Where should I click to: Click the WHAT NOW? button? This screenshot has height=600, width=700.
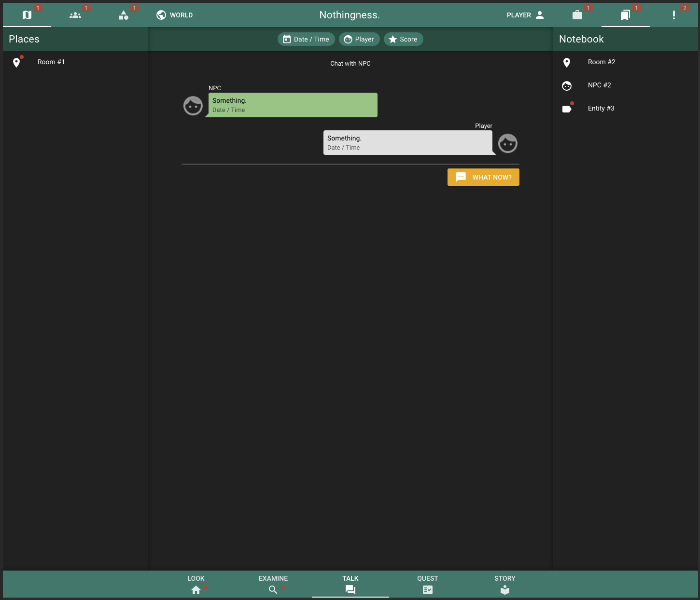pyautogui.click(x=483, y=177)
